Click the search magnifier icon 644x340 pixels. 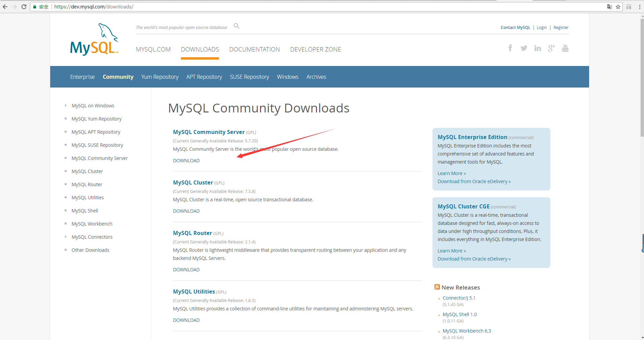236,26
